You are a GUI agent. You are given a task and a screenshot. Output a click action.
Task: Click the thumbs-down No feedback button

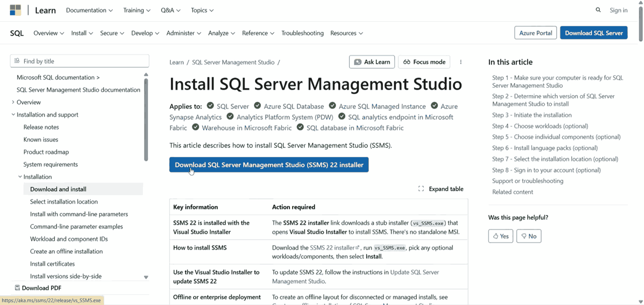click(x=529, y=236)
